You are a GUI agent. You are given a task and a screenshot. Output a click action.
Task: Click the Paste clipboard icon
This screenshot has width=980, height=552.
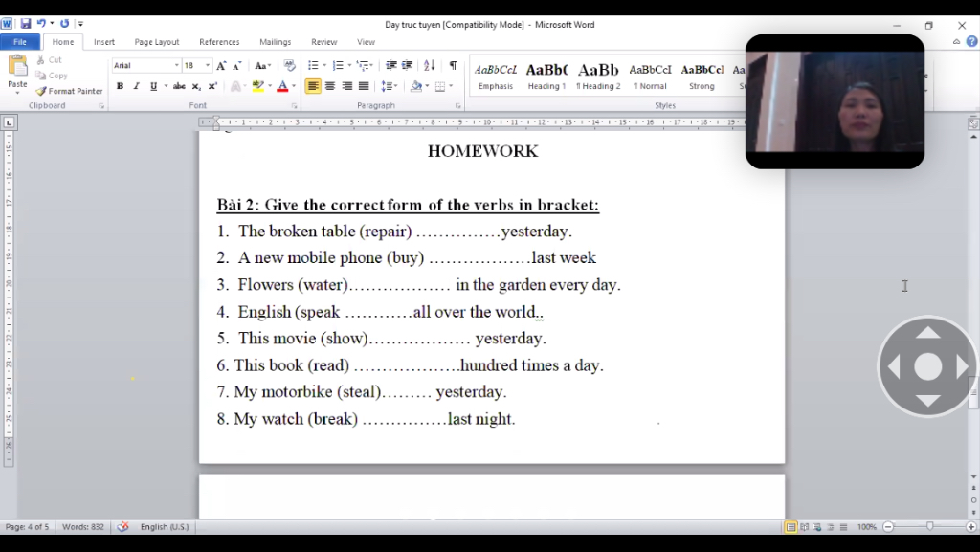17,66
